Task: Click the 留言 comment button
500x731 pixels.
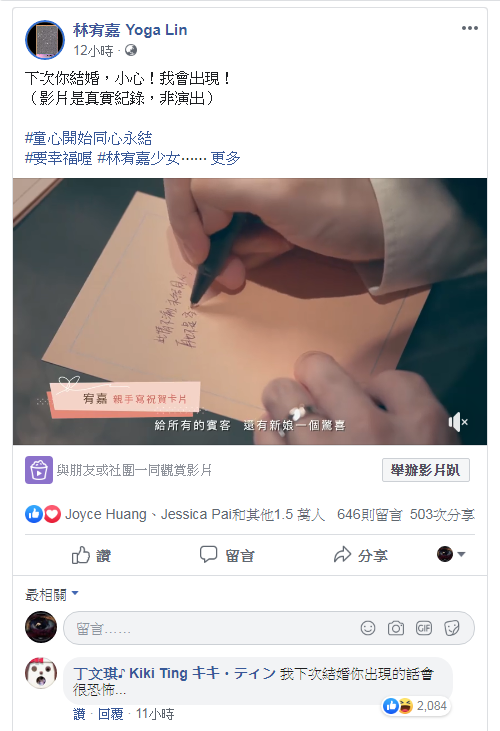Action: click(227, 555)
